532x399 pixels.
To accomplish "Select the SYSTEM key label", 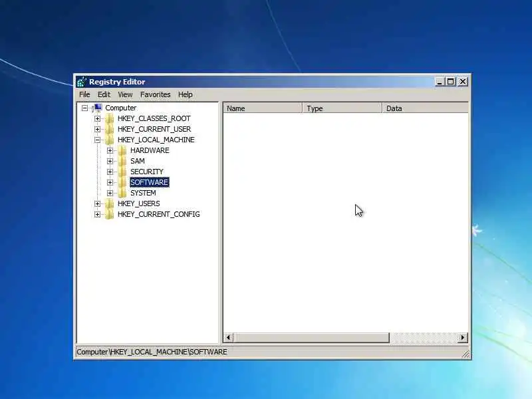I will [x=143, y=193].
